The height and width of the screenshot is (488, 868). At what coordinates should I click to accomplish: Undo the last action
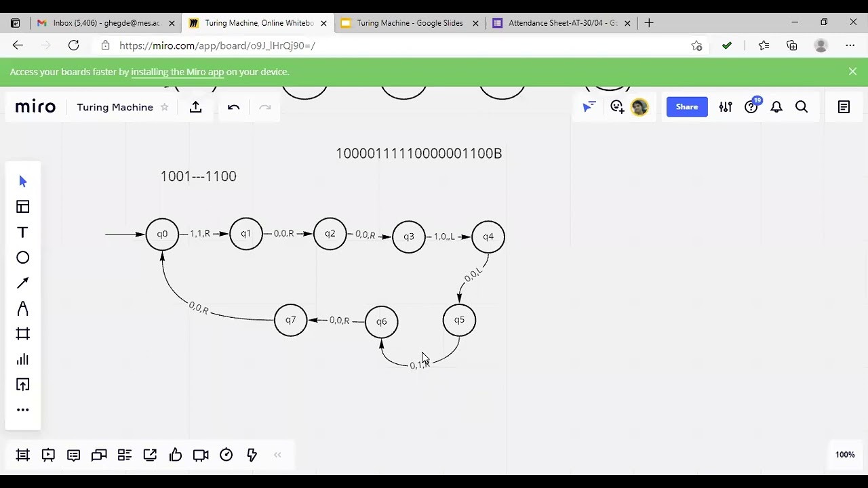[x=234, y=107]
